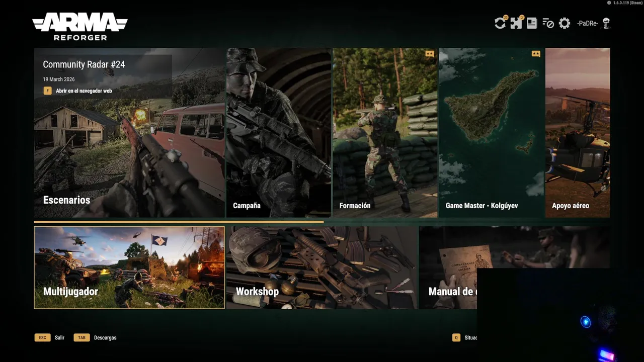Select the Multijugador menu tile
This screenshot has height=362, width=644.
pos(129,267)
